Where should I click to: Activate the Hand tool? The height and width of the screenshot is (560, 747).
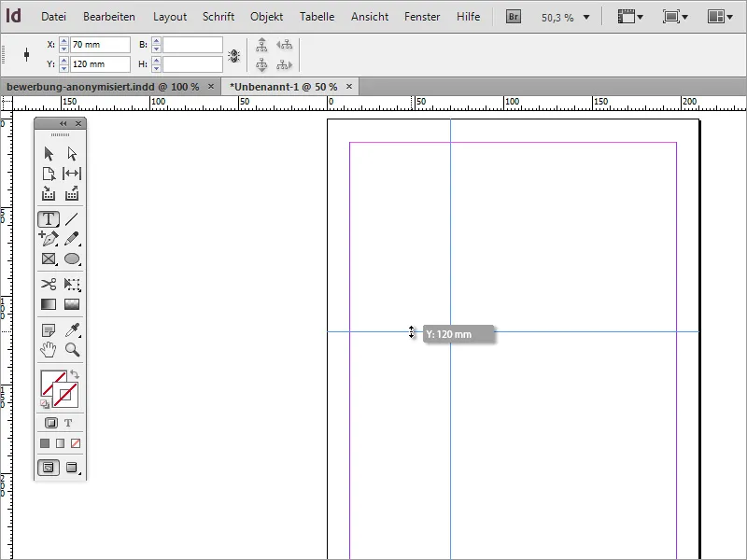(x=49, y=350)
